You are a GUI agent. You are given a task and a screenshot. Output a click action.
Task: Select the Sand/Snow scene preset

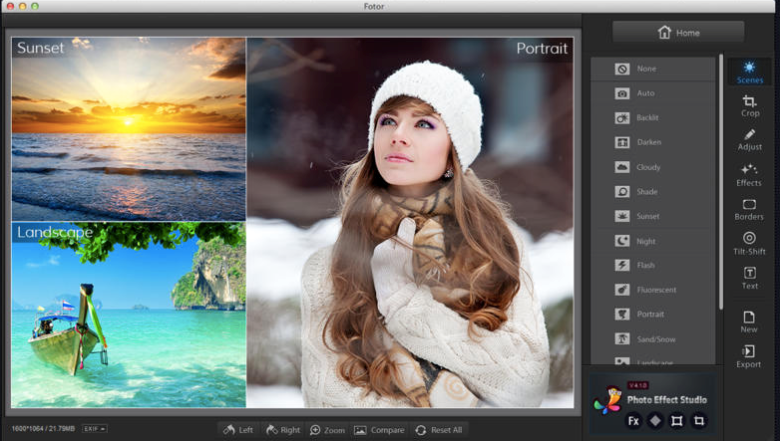pos(653,339)
